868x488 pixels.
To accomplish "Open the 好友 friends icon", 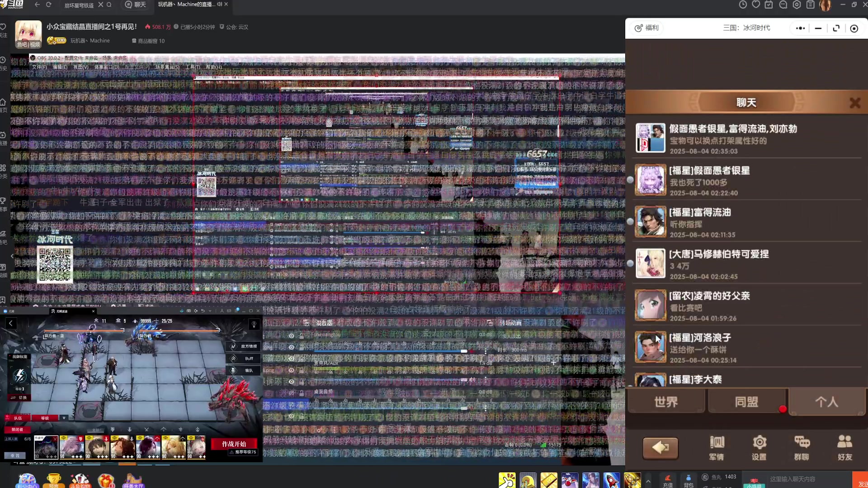I will [844, 448].
